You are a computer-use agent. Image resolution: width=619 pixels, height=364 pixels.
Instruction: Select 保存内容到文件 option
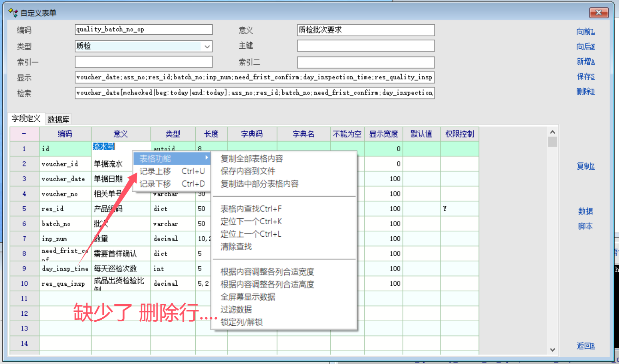248,171
